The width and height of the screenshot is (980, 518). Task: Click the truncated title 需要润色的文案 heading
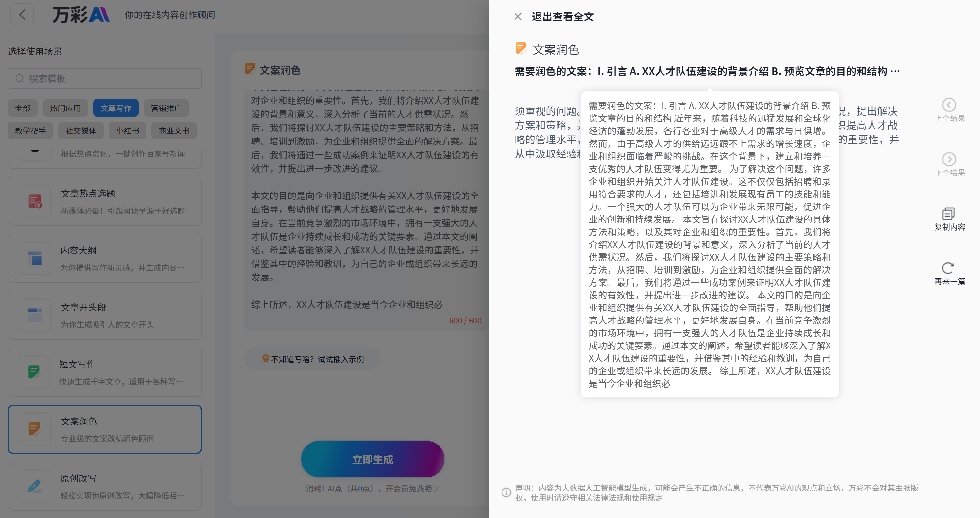click(x=707, y=72)
